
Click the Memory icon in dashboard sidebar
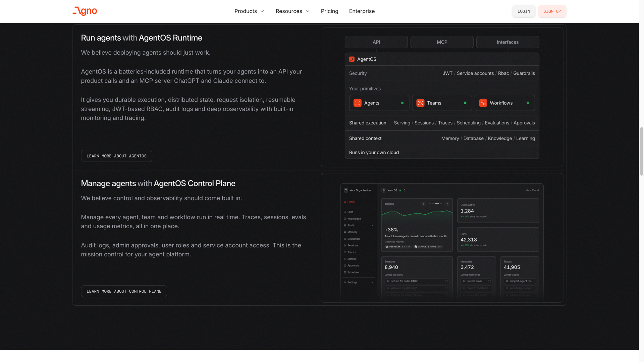pyautogui.click(x=345, y=232)
